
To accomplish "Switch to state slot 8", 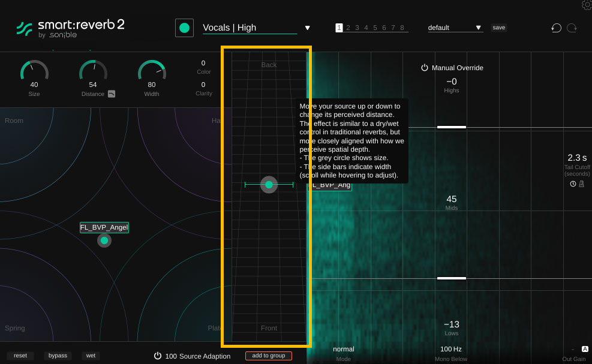I will pos(402,28).
